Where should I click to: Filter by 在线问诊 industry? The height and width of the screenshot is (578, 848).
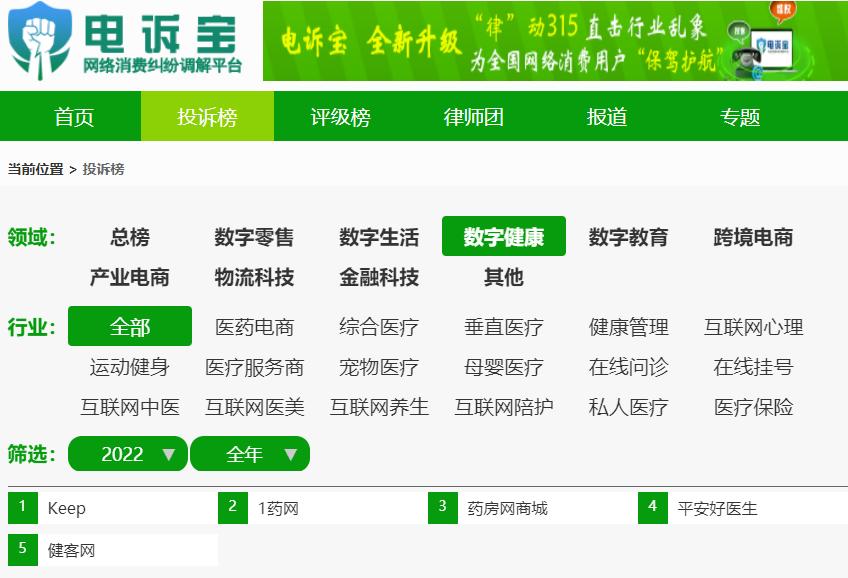[x=628, y=367]
